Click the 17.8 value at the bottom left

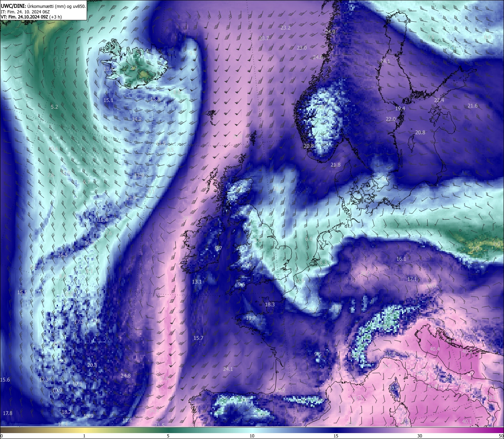click(7, 413)
